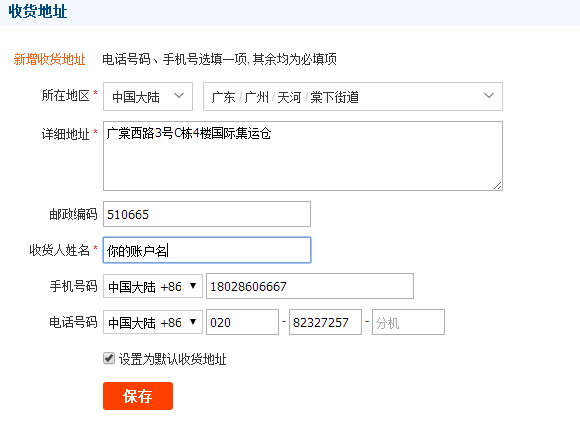This screenshot has width=580, height=429.
Task: Toggle 设置为默认收货地址 checkbox
Action: pos(109,358)
